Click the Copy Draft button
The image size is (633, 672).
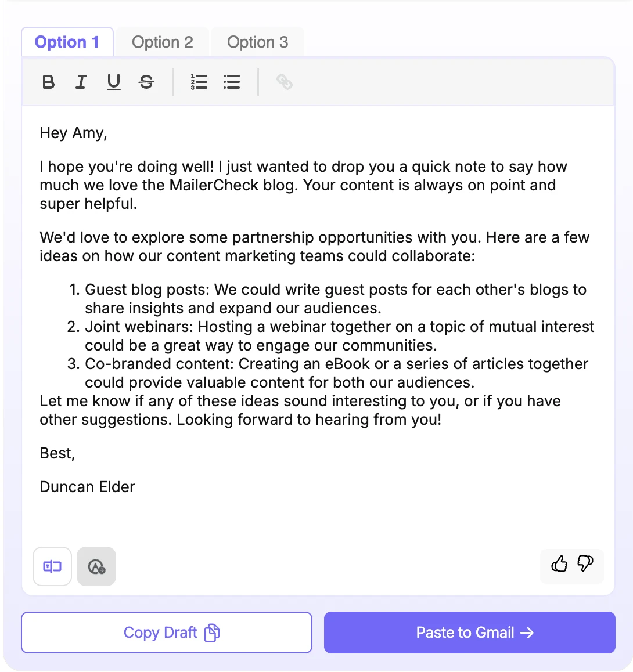pyautogui.click(x=167, y=633)
